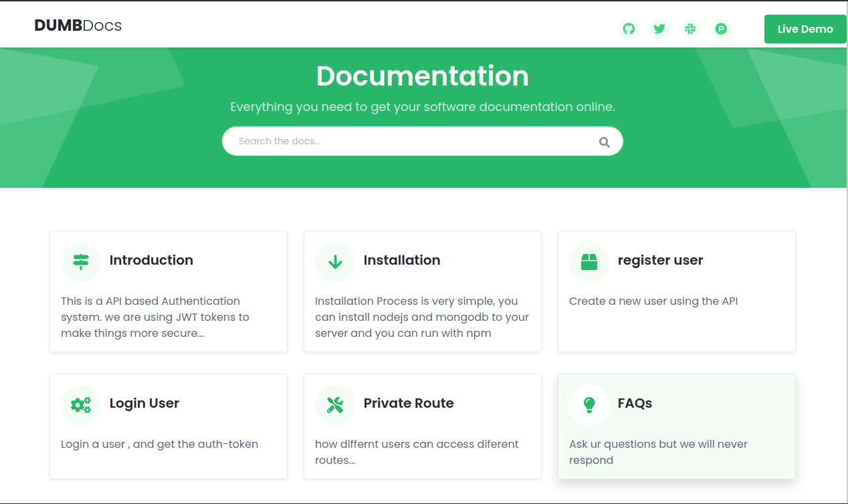This screenshot has height=504, width=848.
Task: Click the signpost icon on Introduction card
Action: tap(81, 262)
